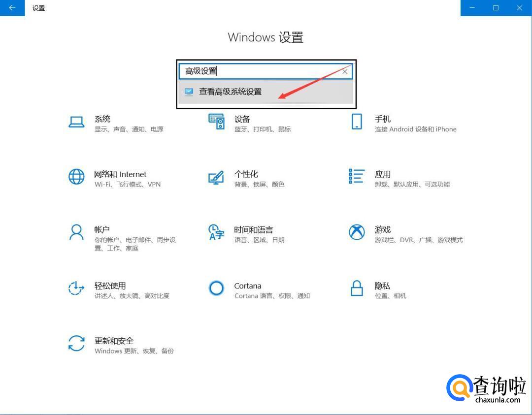Open the Cortana settings title
The image size is (532, 415).
click(x=248, y=286)
